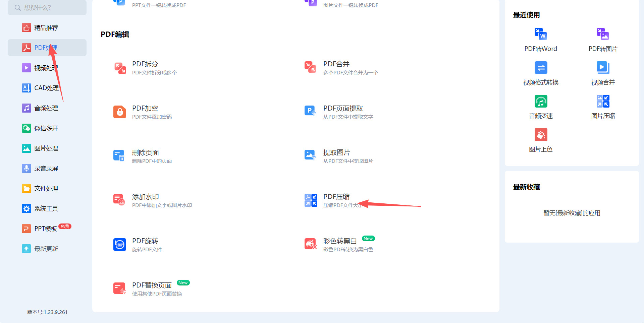The height and width of the screenshot is (323, 644).
Task: Select 录音录屏 menu label
Action: coord(46,169)
